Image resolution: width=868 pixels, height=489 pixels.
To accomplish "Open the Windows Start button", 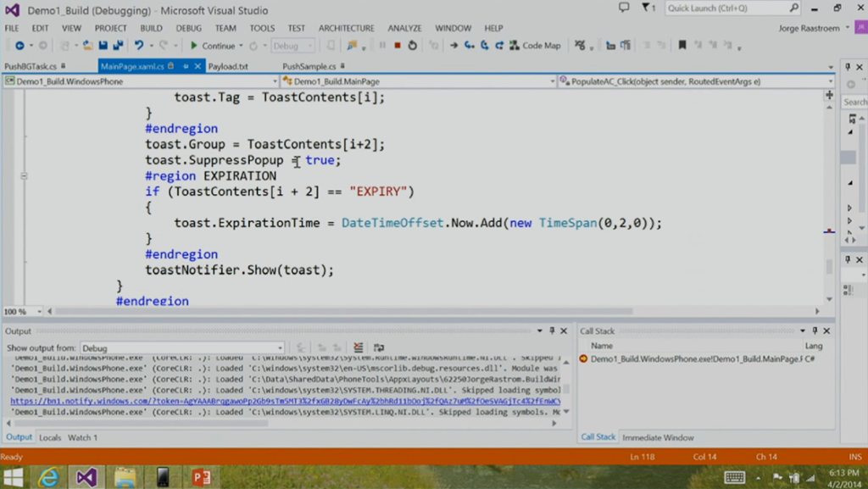I will coord(14,477).
